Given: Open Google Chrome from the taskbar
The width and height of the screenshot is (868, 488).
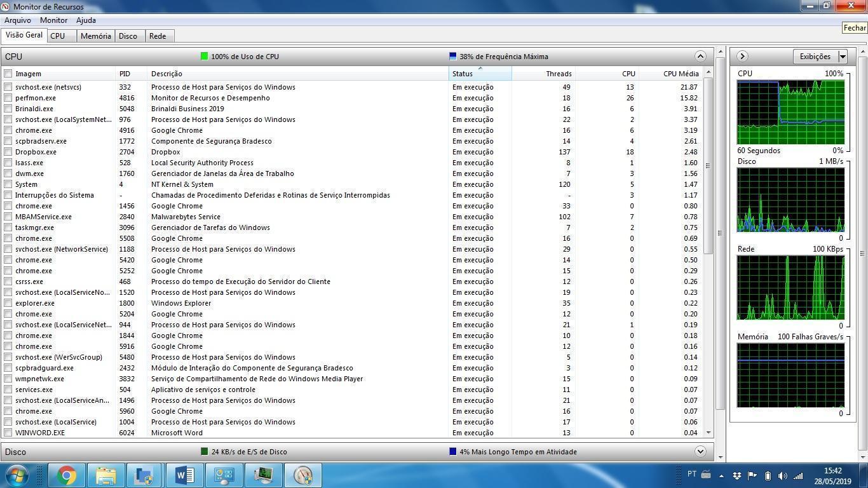Looking at the screenshot, I should click(66, 475).
